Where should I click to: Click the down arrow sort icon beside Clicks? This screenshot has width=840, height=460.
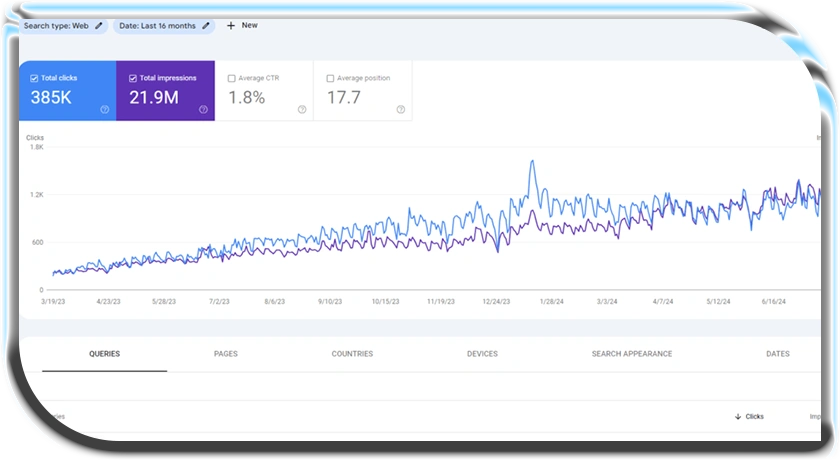(738, 416)
